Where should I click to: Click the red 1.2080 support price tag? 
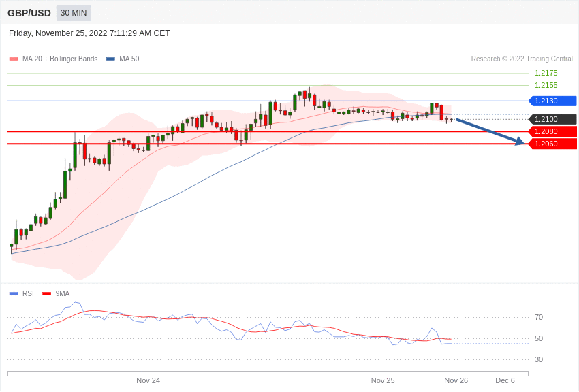click(553, 131)
